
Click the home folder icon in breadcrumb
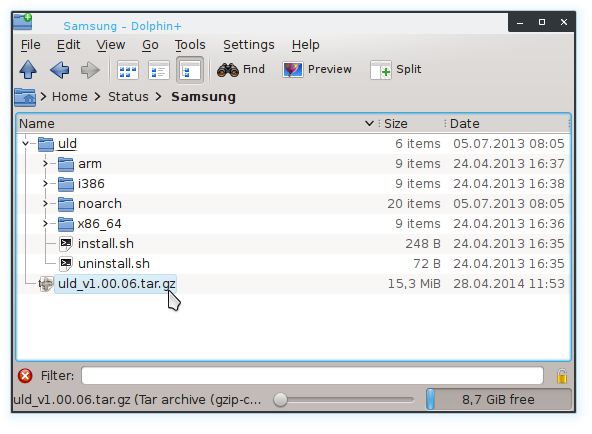click(x=25, y=97)
